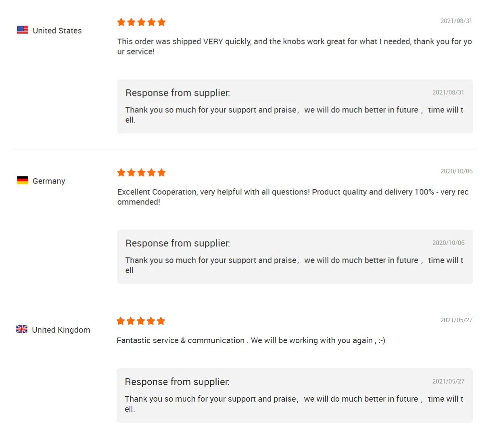The image size is (489, 448).
Task: Click supplier response under Germany review
Action: (294, 265)
